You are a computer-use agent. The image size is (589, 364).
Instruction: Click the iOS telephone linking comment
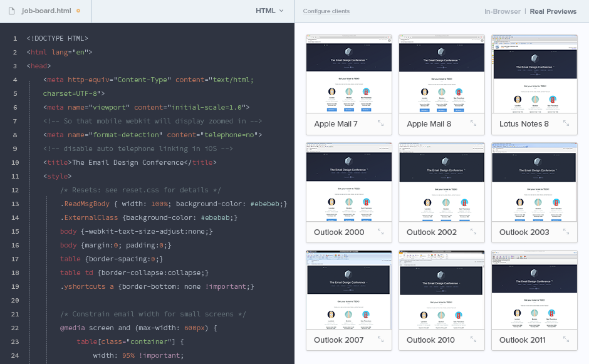click(x=138, y=148)
